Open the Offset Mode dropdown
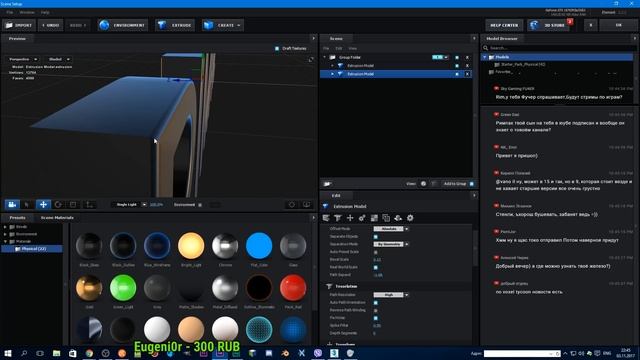The height and width of the screenshot is (360, 640). [391, 229]
